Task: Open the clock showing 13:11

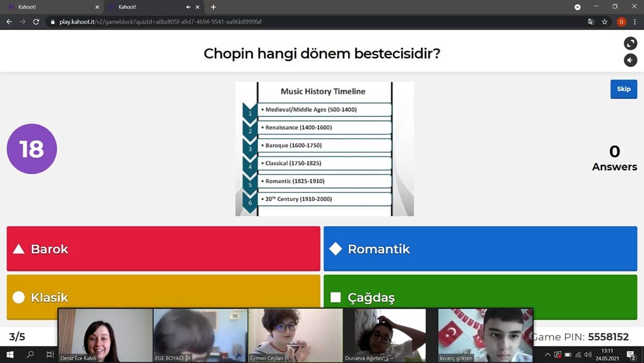Action: [x=607, y=355]
